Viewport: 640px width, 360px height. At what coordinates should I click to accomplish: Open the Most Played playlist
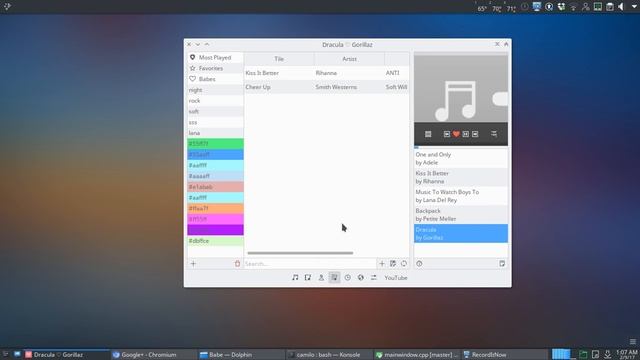click(216, 58)
